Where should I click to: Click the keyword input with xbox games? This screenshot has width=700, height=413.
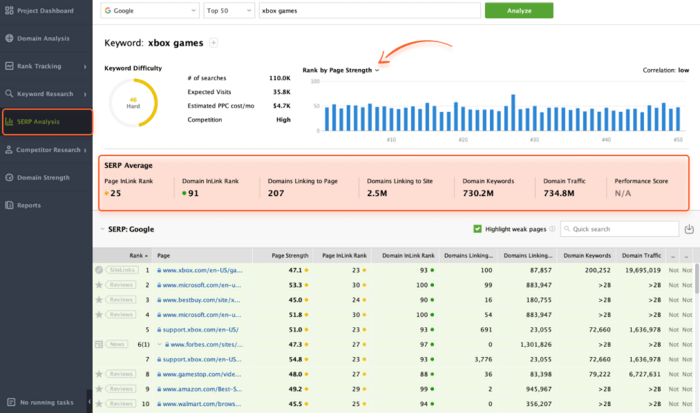pos(370,11)
